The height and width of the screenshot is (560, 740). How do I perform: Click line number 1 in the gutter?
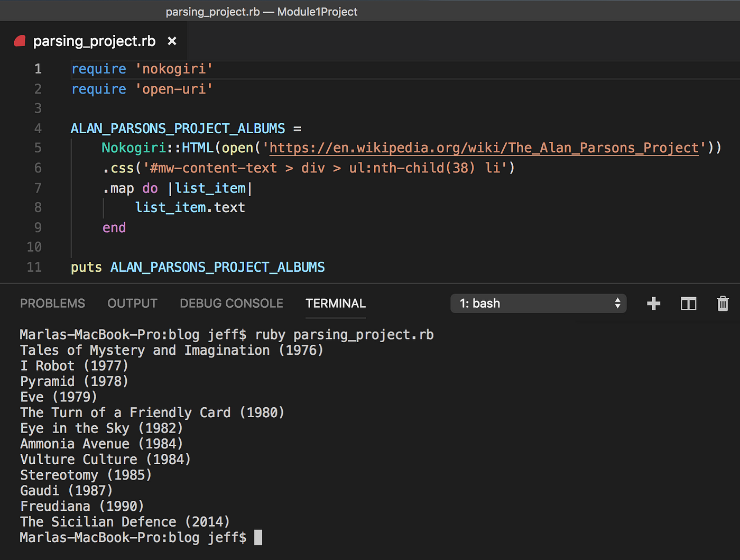tap(38, 69)
